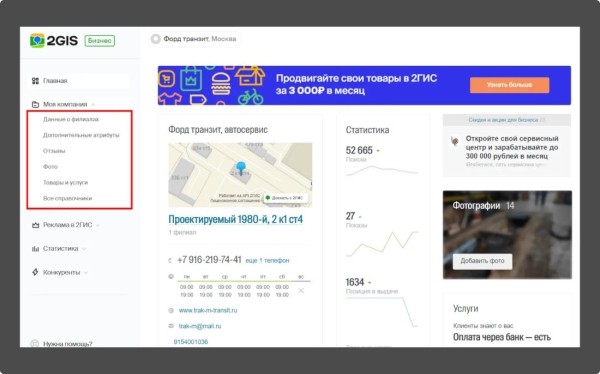The image size is (600, 374).
Task: Click the clock icon by working hours
Action: (x=171, y=276)
